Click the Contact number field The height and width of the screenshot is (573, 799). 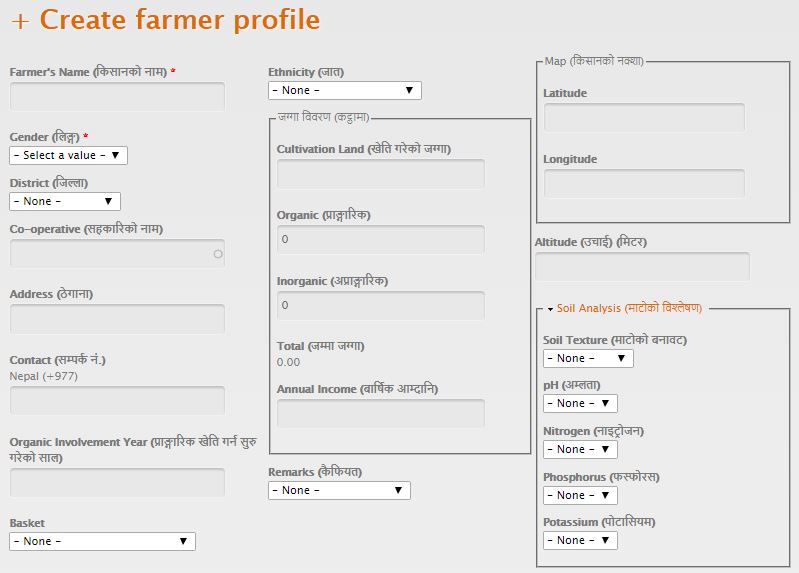click(117, 400)
